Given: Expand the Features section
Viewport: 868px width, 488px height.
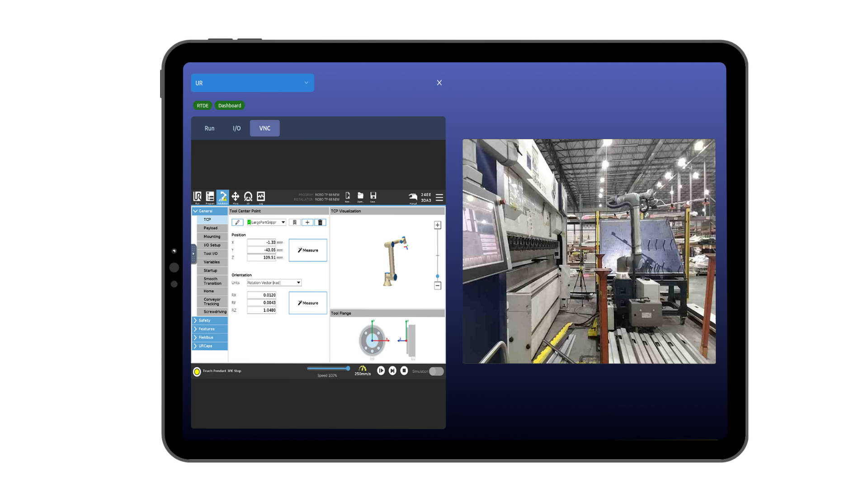Looking at the screenshot, I should [x=210, y=329].
